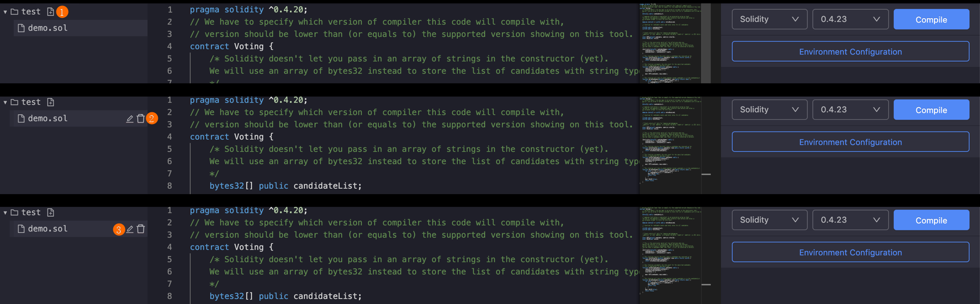Screen dimensions: 980x304
Task: Collapse the test folder arrow in bottom panel
Action: click(x=5, y=213)
